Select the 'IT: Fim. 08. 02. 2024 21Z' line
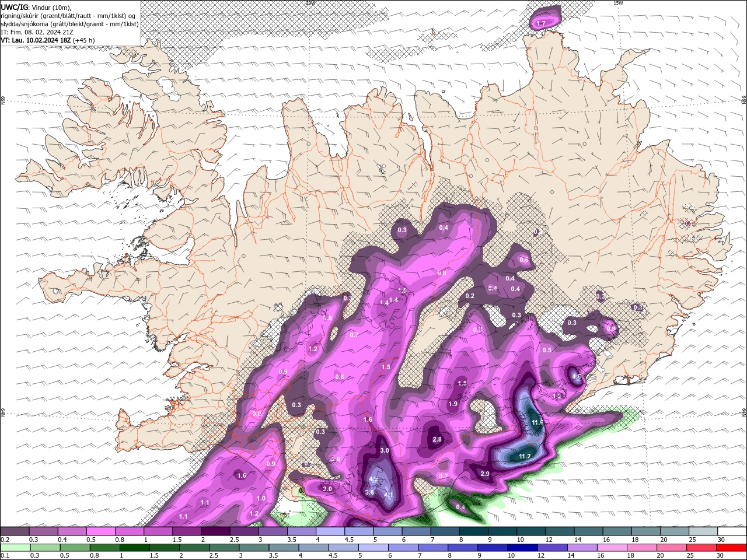 click(x=37, y=32)
